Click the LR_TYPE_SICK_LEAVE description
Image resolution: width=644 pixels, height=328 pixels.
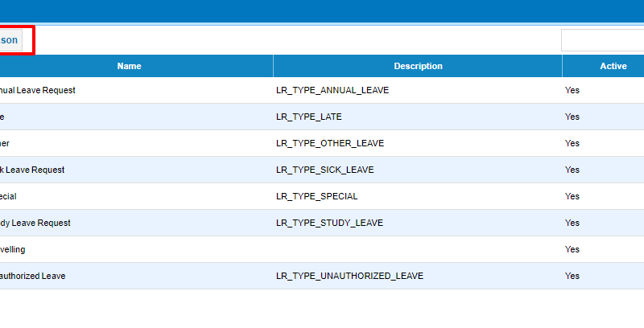click(x=325, y=170)
